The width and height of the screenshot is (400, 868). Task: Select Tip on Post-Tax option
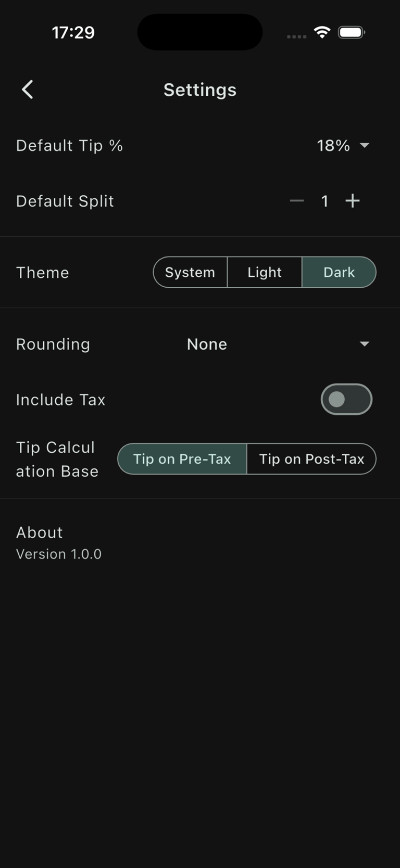(x=311, y=459)
